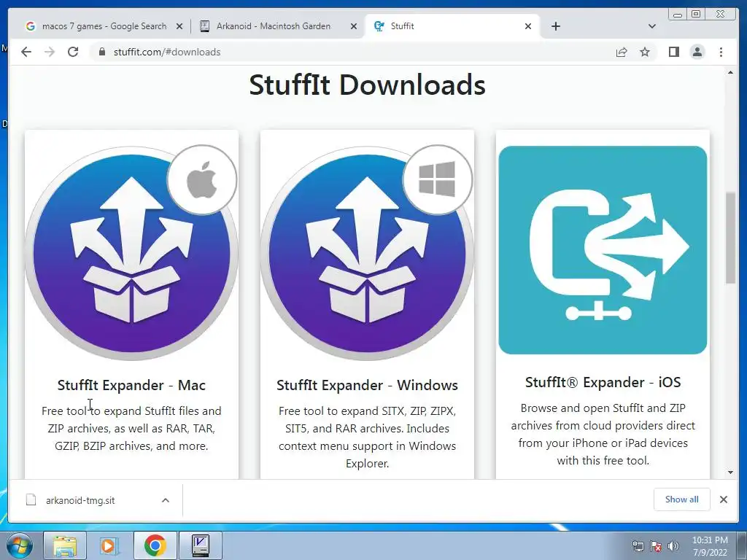The width and height of the screenshot is (747, 560).
Task: Open the Mac emulator taskbar icon
Action: (201, 545)
